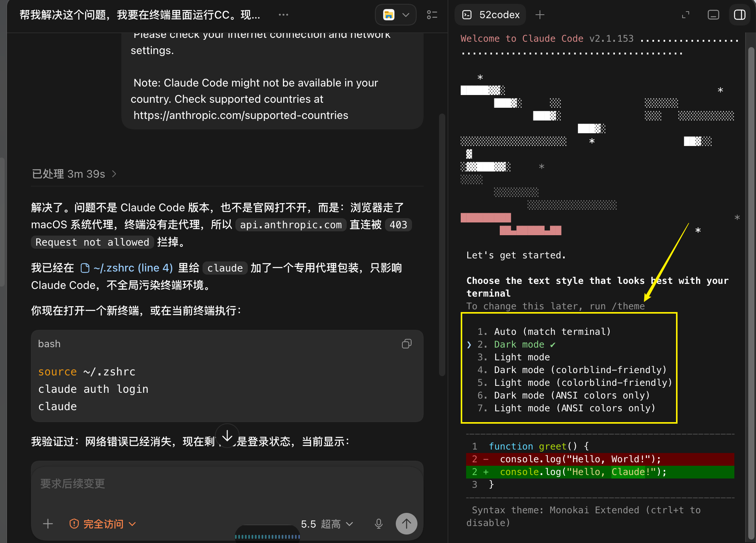Open the task list panel icon
Image resolution: width=756 pixels, height=543 pixels.
pos(432,15)
